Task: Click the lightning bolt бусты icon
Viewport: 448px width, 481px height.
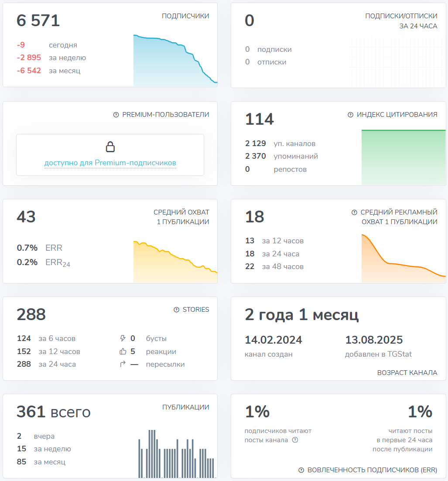Action: point(123,338)
